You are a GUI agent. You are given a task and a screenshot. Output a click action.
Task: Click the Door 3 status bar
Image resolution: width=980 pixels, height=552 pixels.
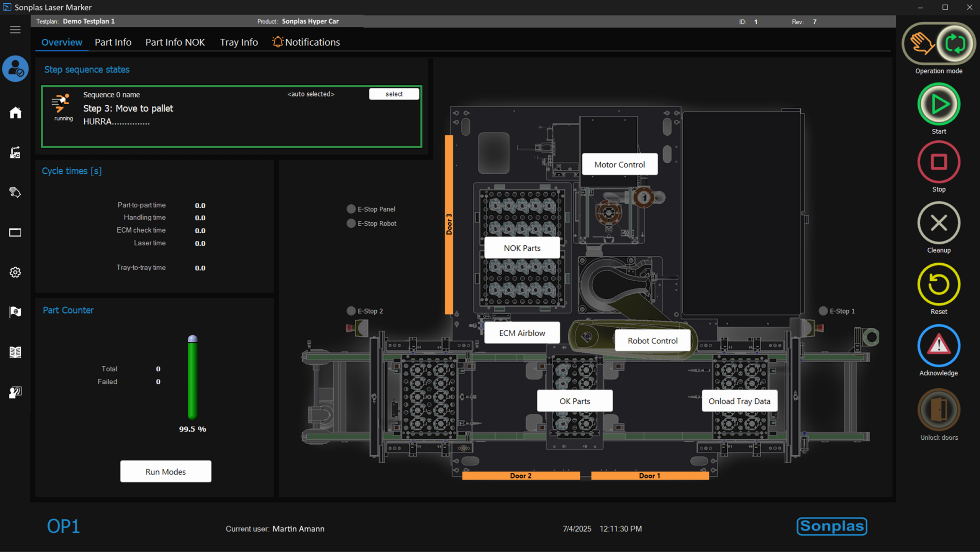tap(449, 225)
